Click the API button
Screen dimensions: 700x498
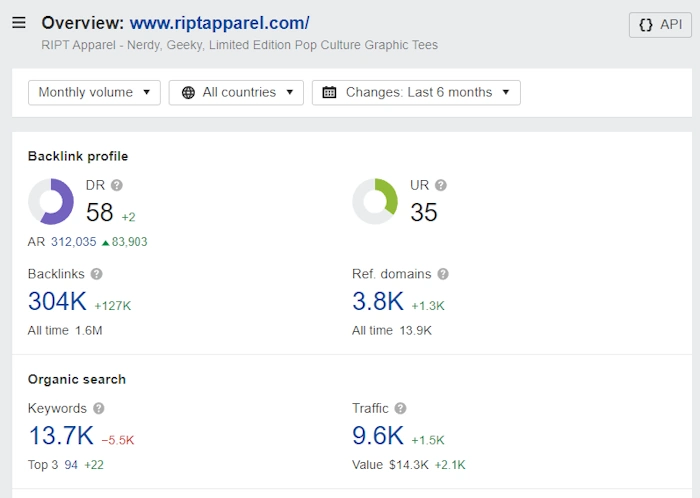tap(660, 25)
